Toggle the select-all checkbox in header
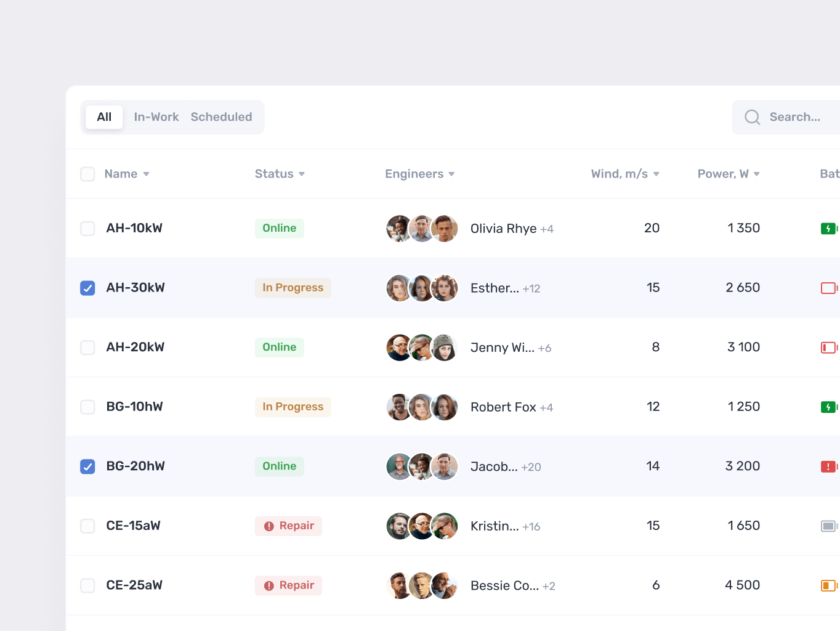Viewport: 840px width, 631px height. (87, 174)
